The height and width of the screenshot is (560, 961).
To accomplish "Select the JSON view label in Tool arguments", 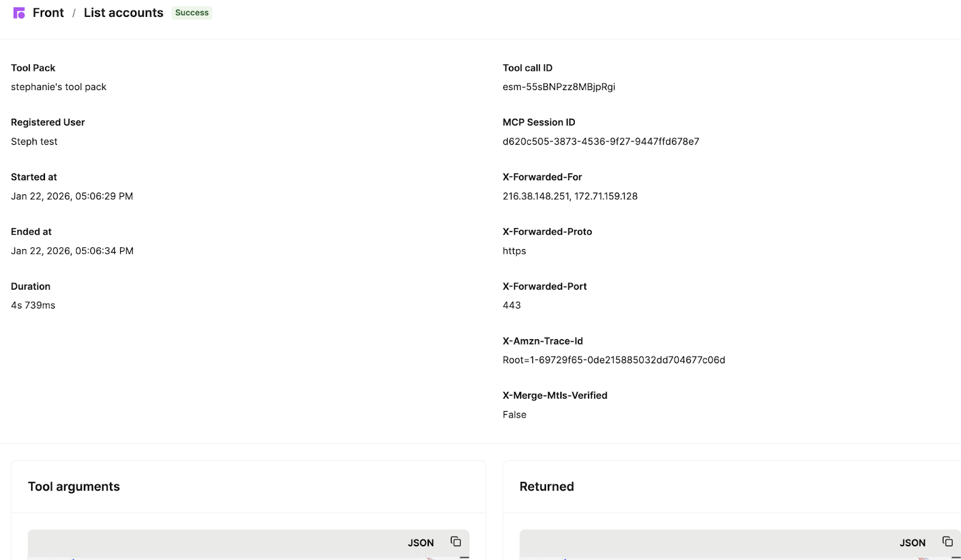I will [420, 542].
